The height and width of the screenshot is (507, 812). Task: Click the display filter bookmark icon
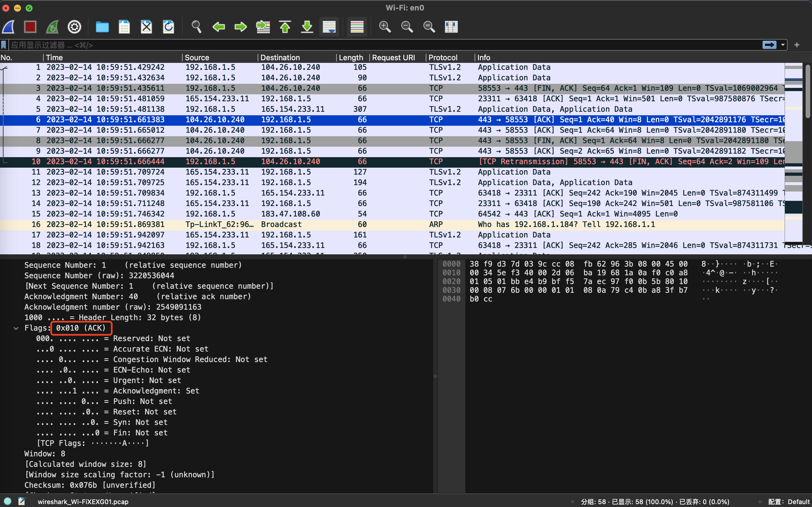(x=4, y=45)
